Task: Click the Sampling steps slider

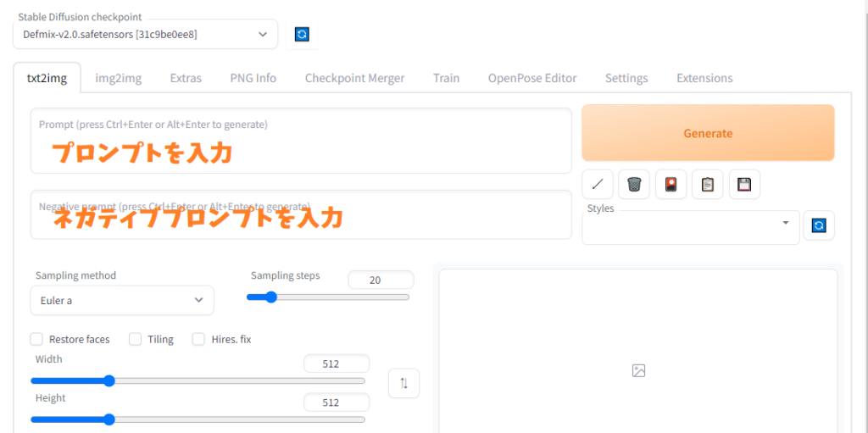Action: pos(328,297)
